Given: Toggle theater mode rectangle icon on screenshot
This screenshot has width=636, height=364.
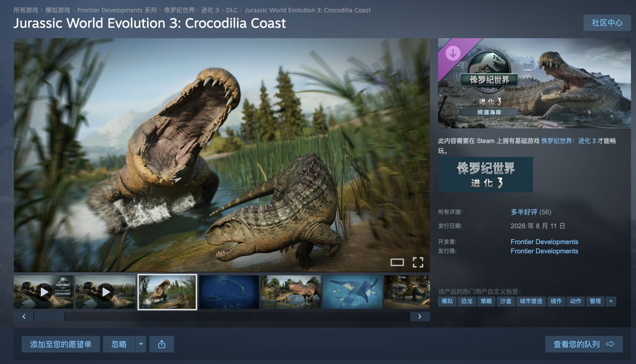Looking at the screenshot, I should [397, 262].
